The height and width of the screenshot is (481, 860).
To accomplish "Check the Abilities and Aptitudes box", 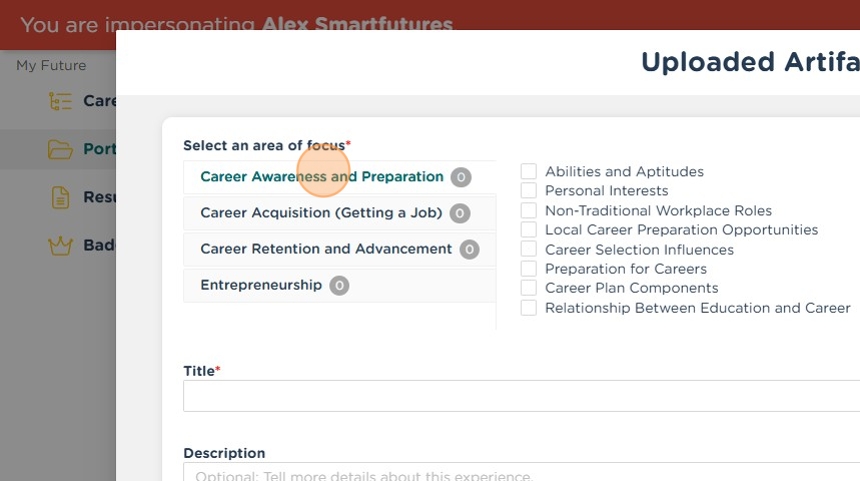I will click(529, 172).
